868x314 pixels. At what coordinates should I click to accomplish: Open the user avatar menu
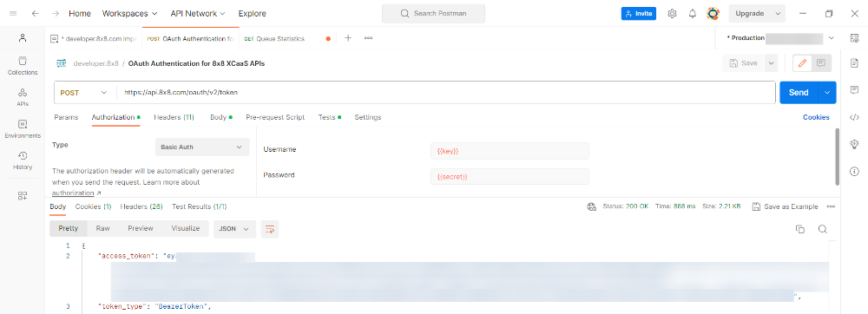pos(713,13)
